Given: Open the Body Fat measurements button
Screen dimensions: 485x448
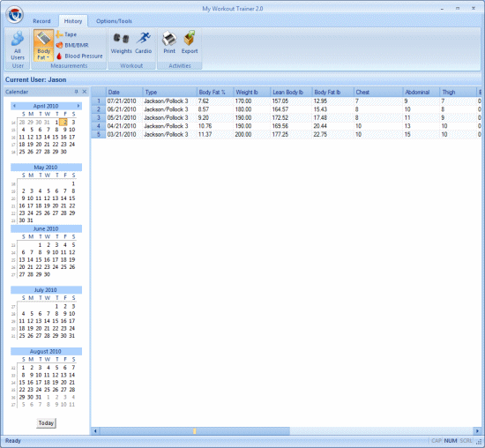Looking at the screenshot, I should coord(43,45).
